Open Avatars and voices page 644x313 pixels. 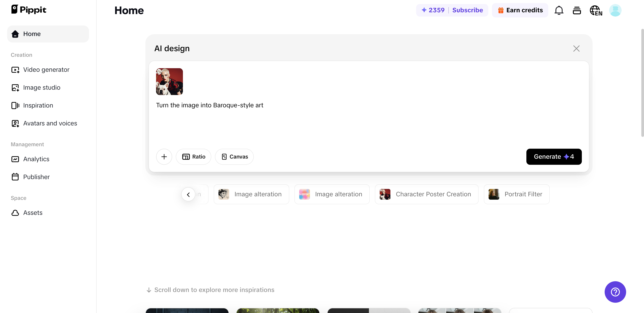point(50,123)
